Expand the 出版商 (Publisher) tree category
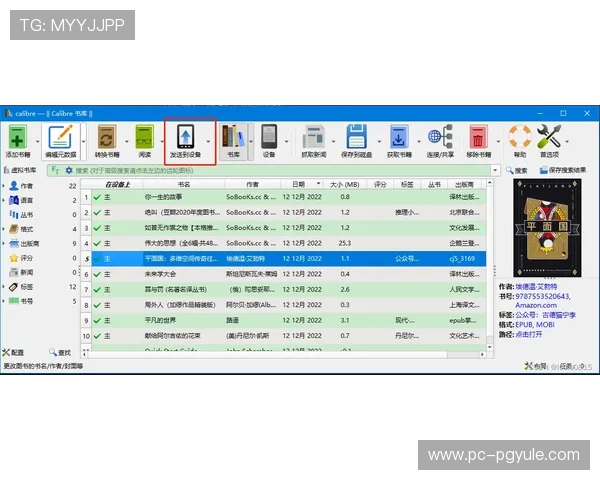This screenshot has height=480, width=600. (x=4, y=243)
